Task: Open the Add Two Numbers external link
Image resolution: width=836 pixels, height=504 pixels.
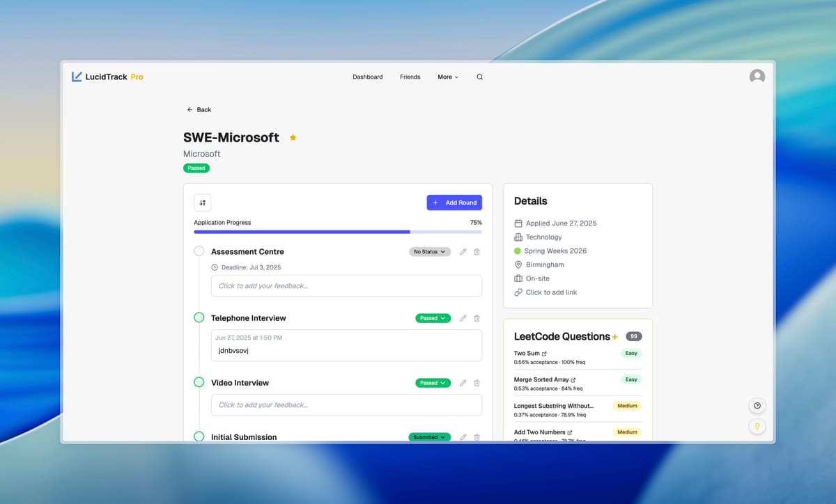Action: coord(570,432)
